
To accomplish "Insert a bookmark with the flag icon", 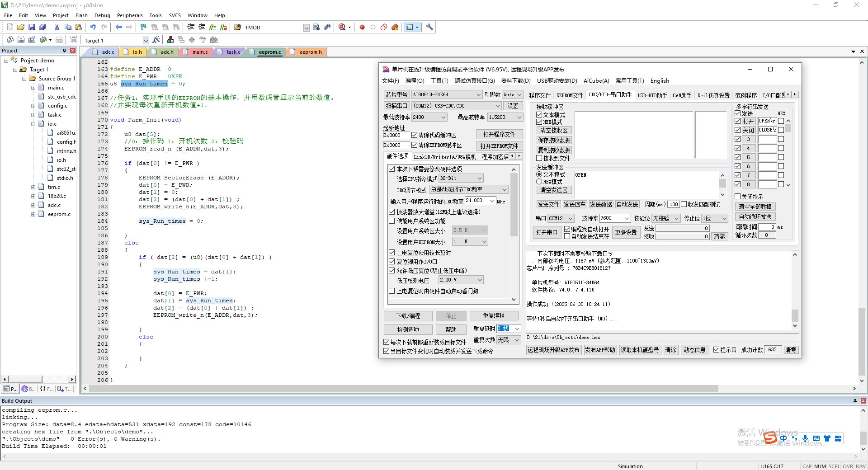I will tap(143, 27).
